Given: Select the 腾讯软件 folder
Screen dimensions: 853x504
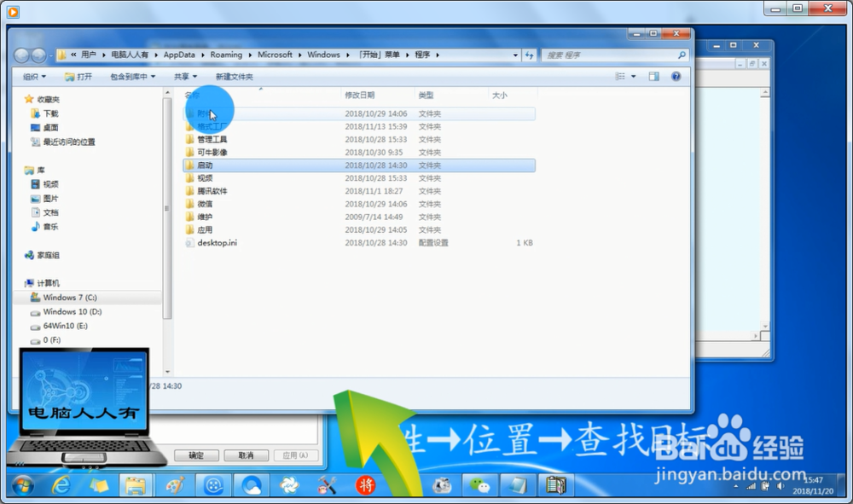Looking at the screenshot, I should click(359, 191).
